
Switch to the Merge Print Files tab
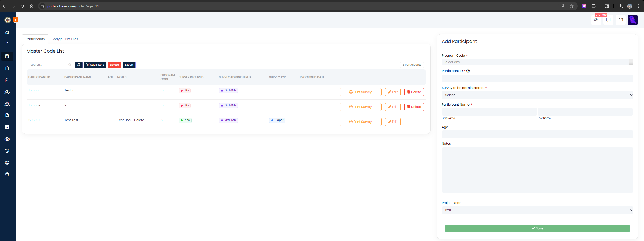[65, 39]
